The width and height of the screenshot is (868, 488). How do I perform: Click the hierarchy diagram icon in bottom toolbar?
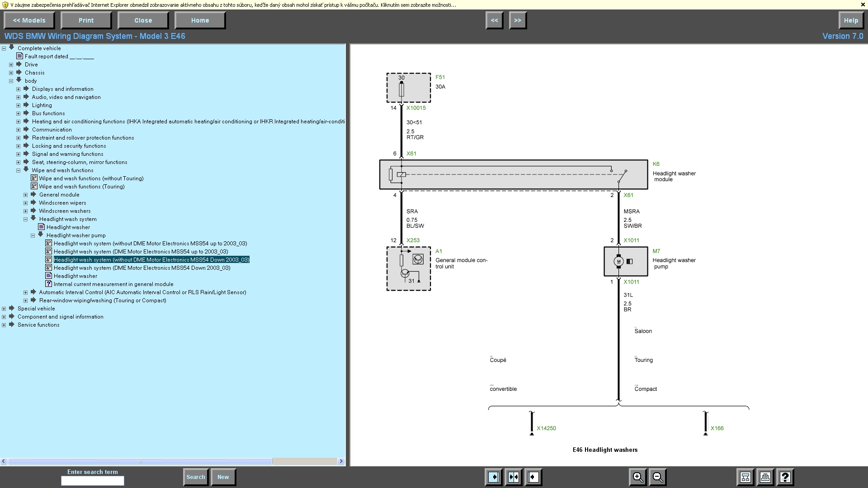[x=745, y=477]
